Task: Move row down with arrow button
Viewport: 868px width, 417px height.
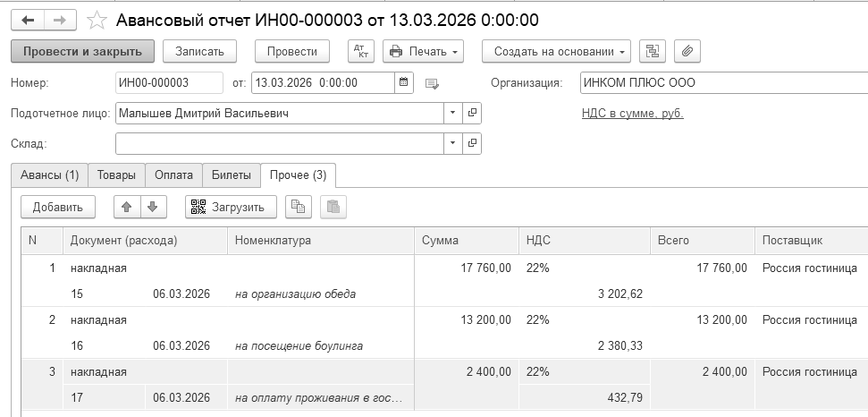Action: coord(152,208)
